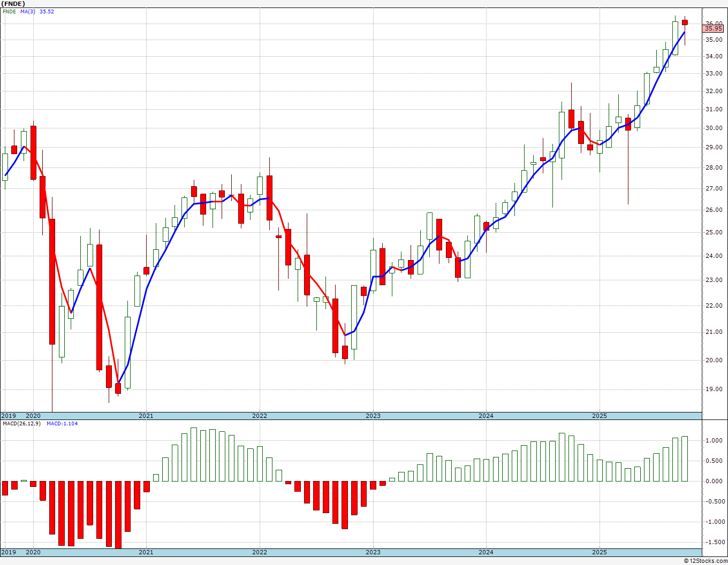Viewport: 728px width, 565px height.
Task: Select the "29.00" price axis label
Action: click(x=714, y=147)
